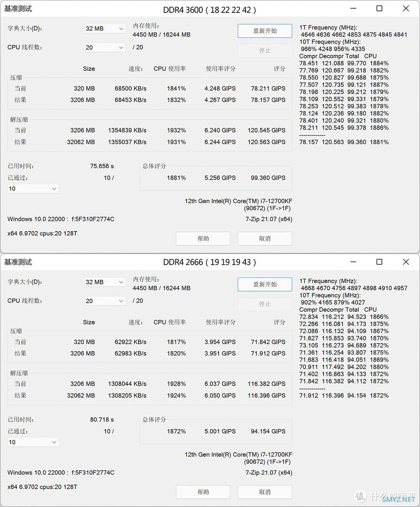The height and width of the screenshot is (507, 420).
Task: Click the total rating 94.154 GIPS
Action: [268, 432]
